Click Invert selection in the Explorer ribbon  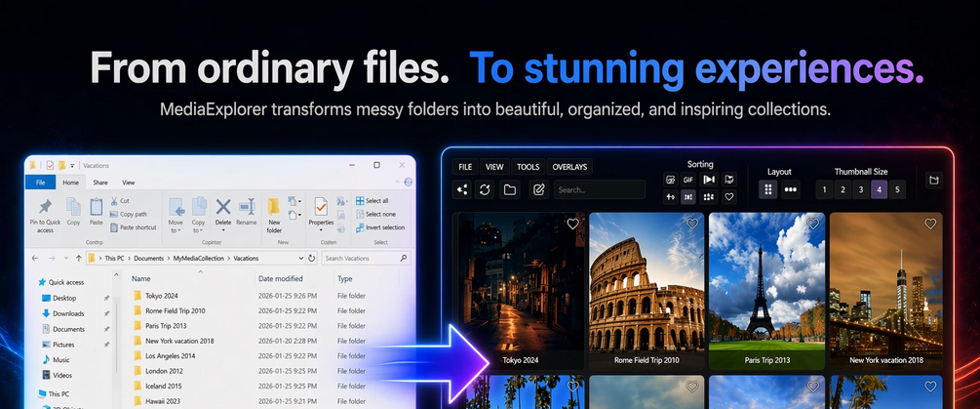(380, 227)
